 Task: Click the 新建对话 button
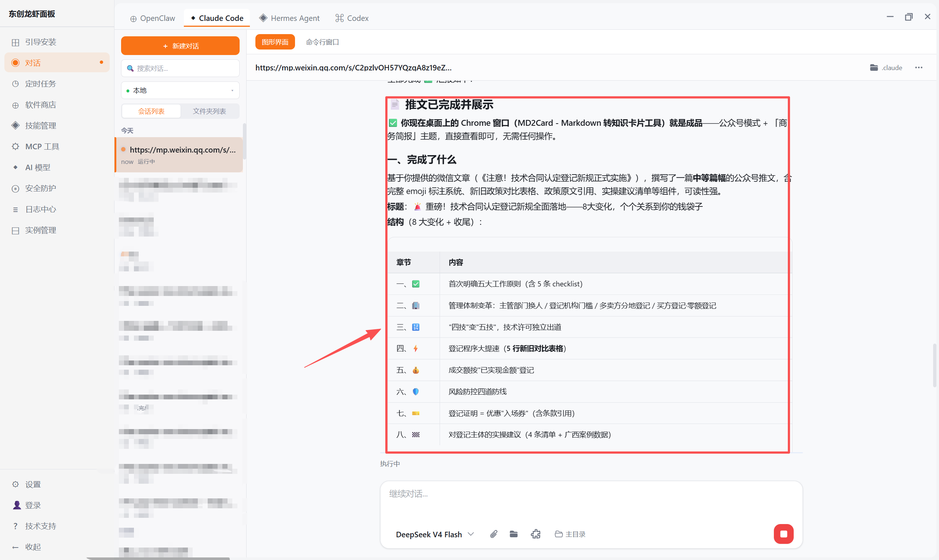[180, 46]
